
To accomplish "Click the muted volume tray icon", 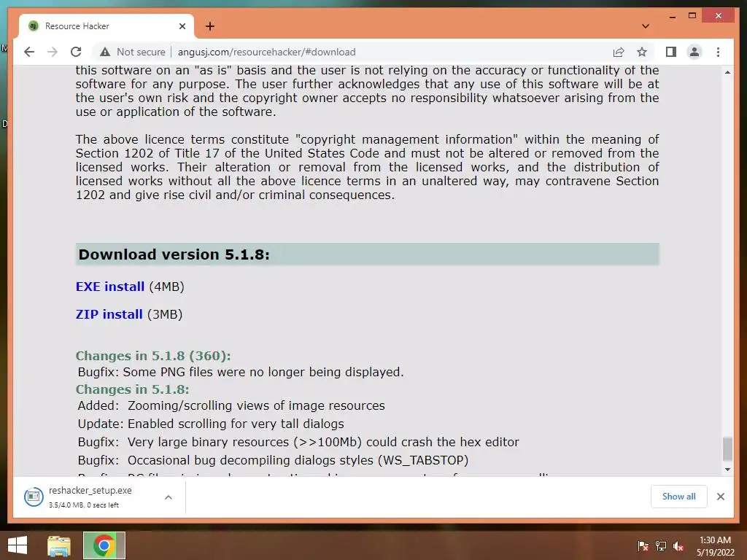I will (678, 545).
